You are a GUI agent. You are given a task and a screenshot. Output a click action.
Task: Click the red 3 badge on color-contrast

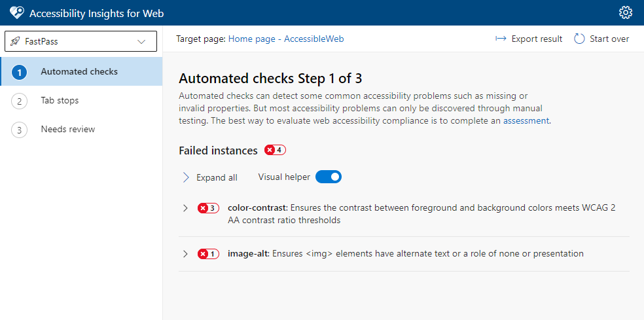tap(208, 208)
